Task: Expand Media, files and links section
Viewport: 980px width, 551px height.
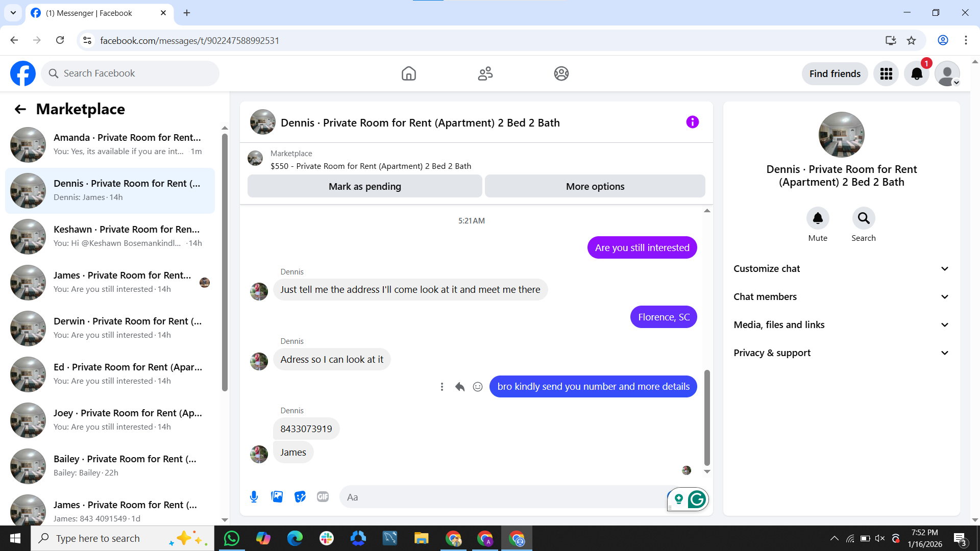Action: [841, 325]
